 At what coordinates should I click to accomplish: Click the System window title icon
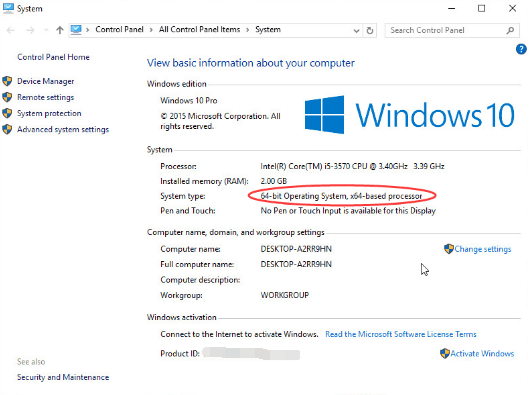[8, 8]
